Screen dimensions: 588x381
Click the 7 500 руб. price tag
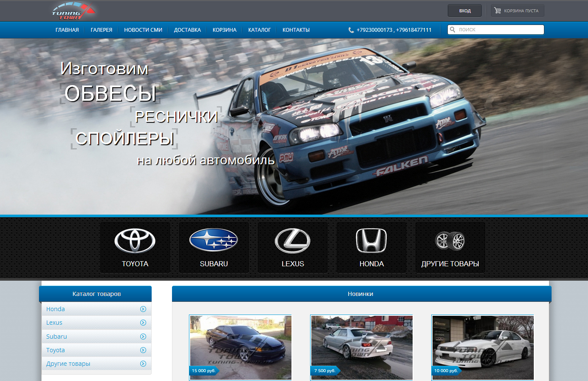click(x=325, y=370)
